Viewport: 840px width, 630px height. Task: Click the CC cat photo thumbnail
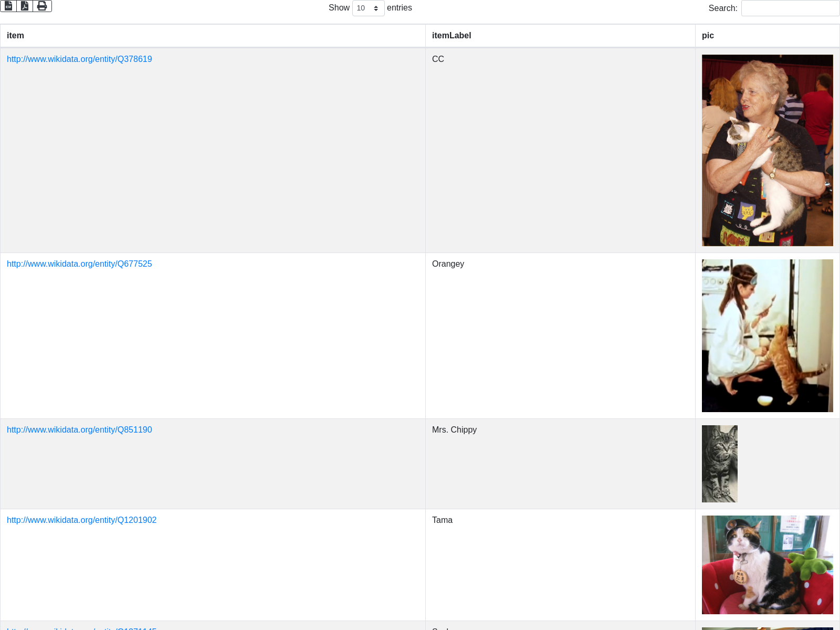tap(767, 150)
